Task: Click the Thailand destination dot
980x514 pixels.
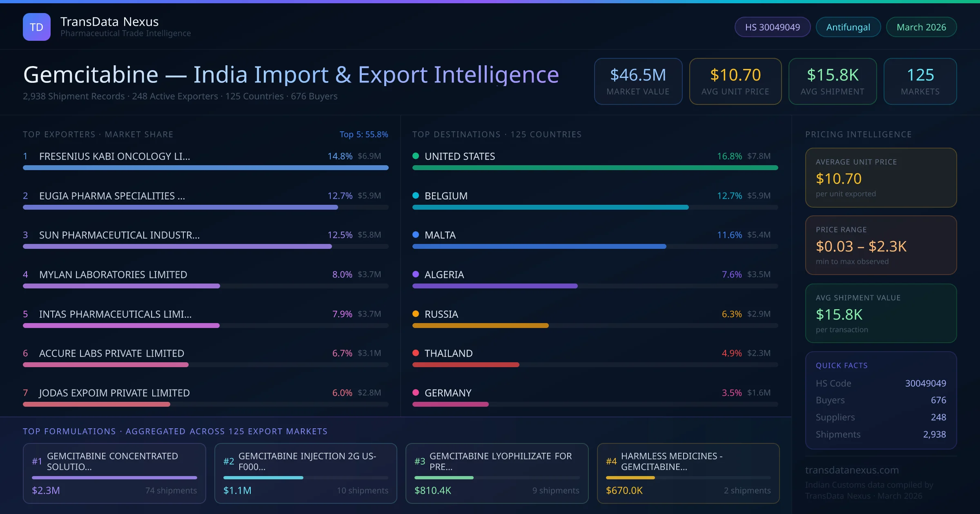Action: click(x=415, y=353)
